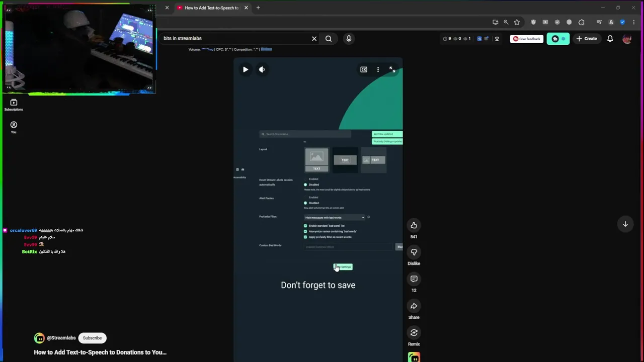Like the Short with 541 likes
644x362 pixels.
click(x=414, y=225)
